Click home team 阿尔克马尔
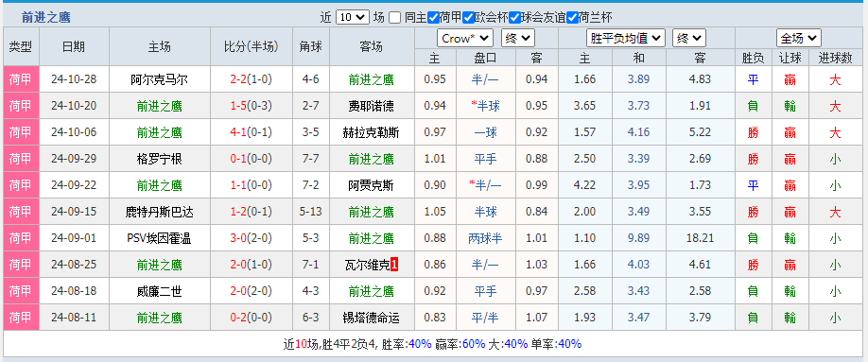 click(x=160, y=79)
